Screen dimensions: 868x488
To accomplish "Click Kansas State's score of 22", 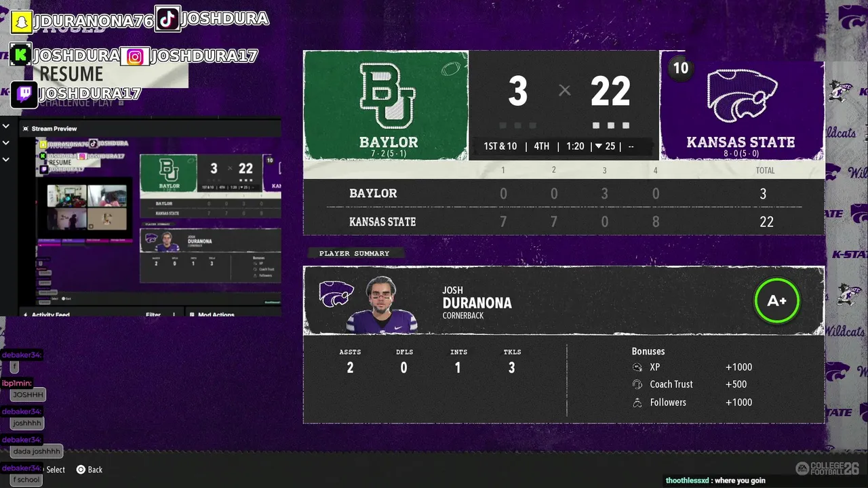I will [x=610, y=91].
